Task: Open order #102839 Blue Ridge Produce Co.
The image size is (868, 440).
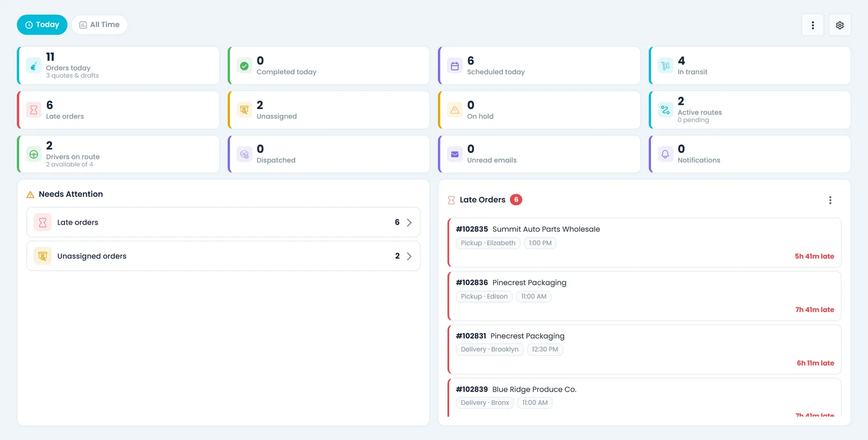Action: pos(644,398)
